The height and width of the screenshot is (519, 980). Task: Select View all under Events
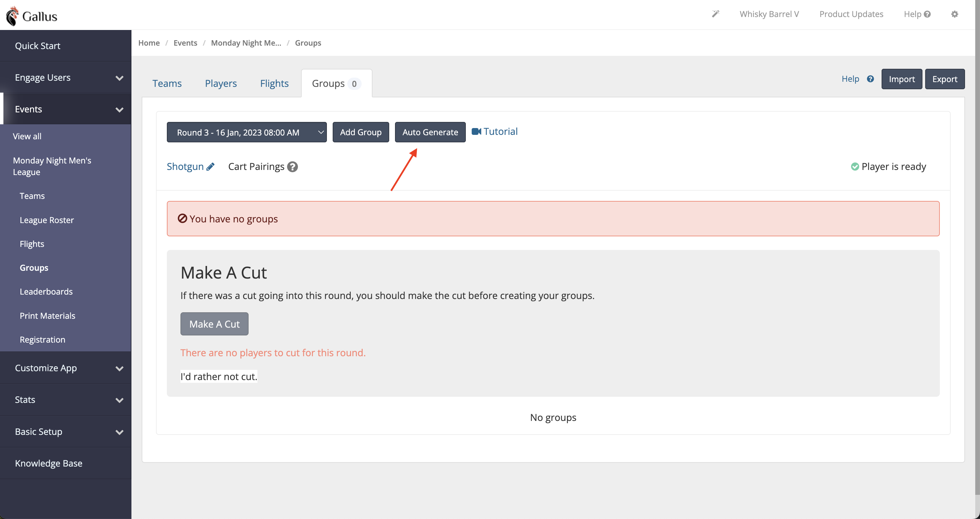pyautogui.click(x=27, y=136)
